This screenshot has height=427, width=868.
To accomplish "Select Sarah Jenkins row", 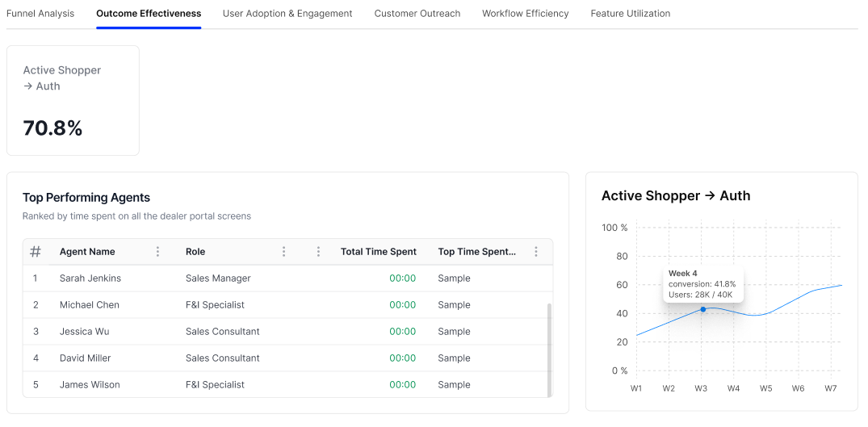I will click(288, 278).
